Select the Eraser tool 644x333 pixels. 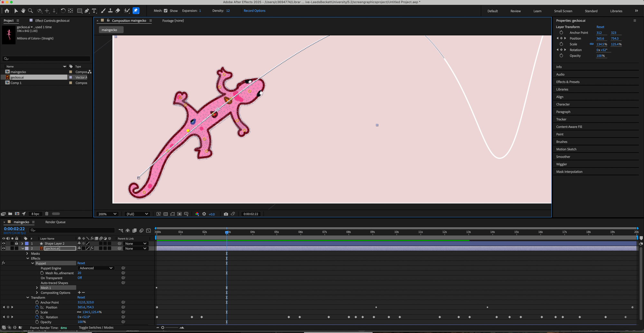coord(118,11)
